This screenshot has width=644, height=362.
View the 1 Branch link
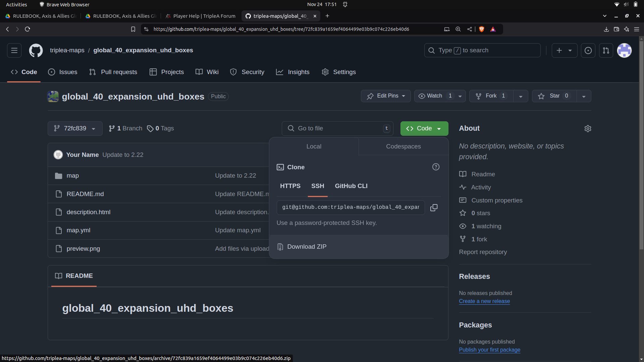(x=125, y=129)
